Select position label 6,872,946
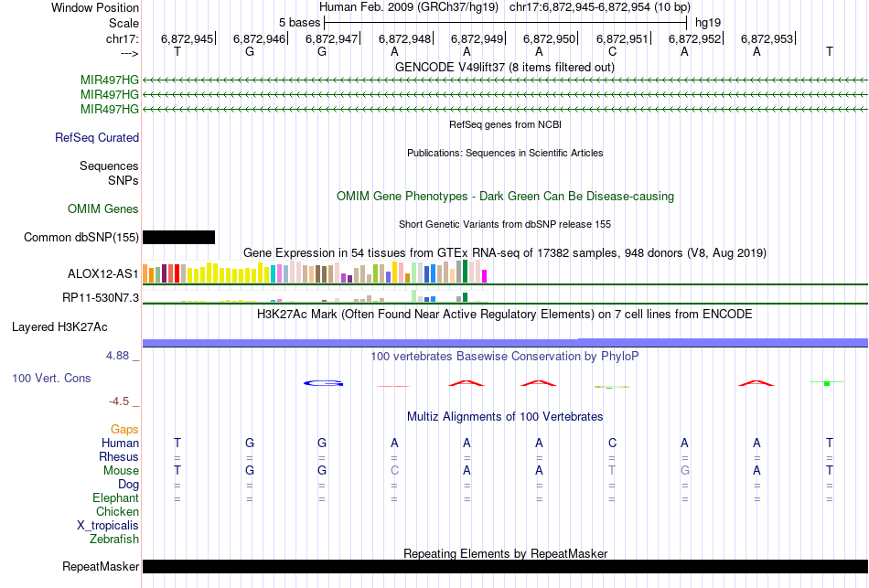This screenshot has width=869, height=588. tap(259, 38)
